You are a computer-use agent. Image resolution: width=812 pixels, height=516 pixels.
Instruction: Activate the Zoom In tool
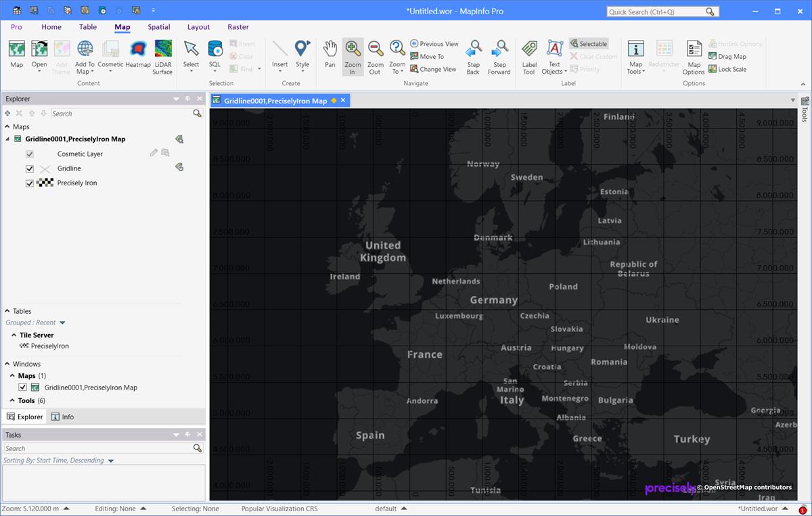pos(352,54)
